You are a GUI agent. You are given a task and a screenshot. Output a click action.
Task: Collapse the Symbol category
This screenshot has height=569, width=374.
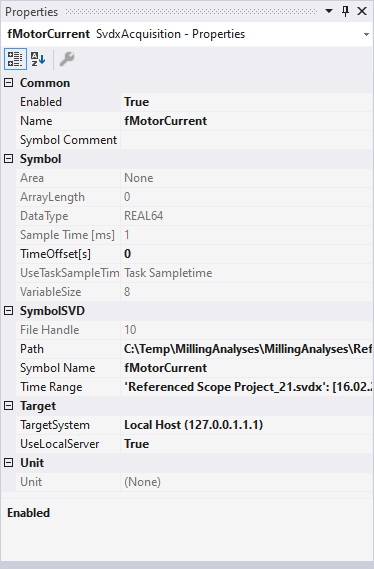tap(8, 159)
